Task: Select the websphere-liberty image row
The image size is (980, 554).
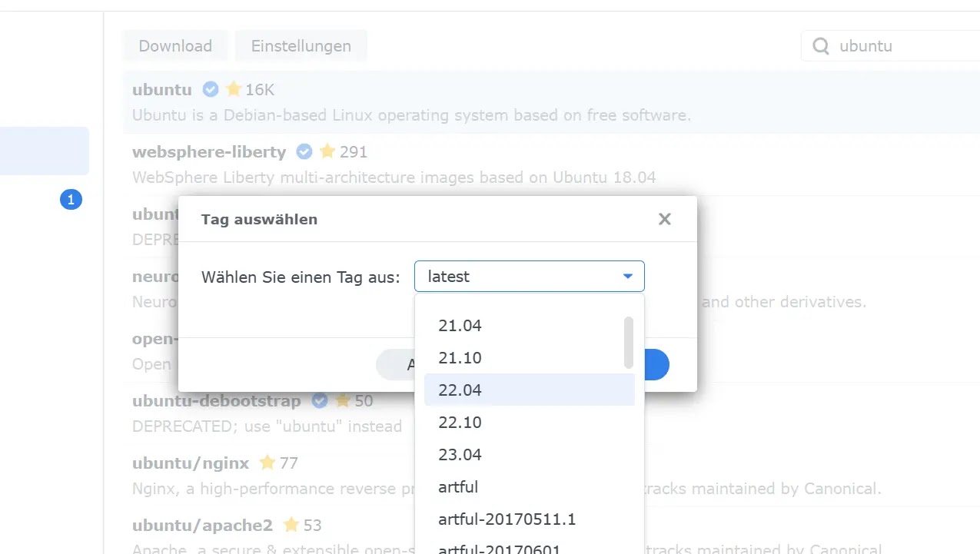Action: 551,164
